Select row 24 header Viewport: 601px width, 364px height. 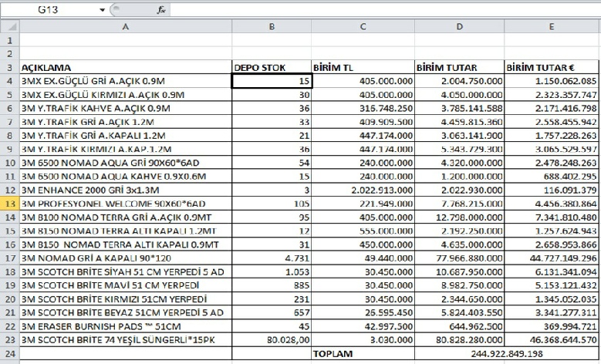(x=10, y=354)
